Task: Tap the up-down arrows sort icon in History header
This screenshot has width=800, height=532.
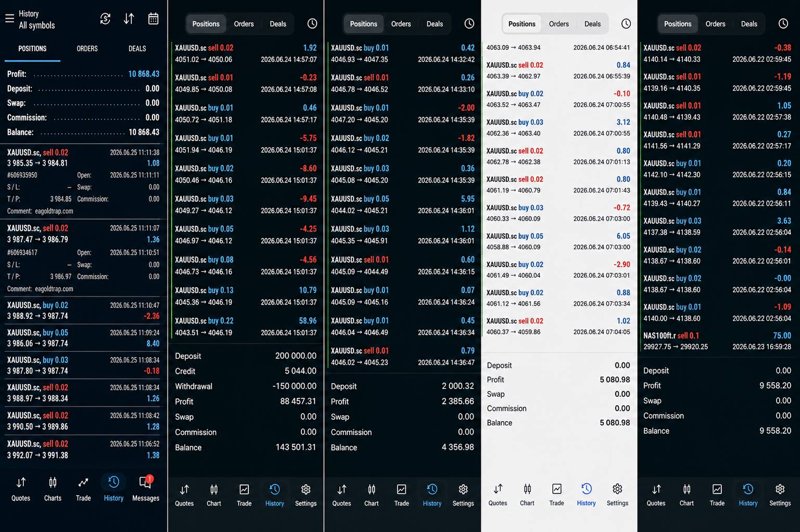Action: pos(129,19)
